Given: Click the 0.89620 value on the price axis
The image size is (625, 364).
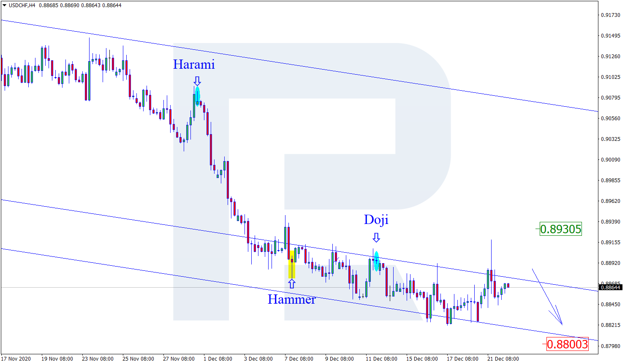Looking at the screenshot, I should [611, 201].
